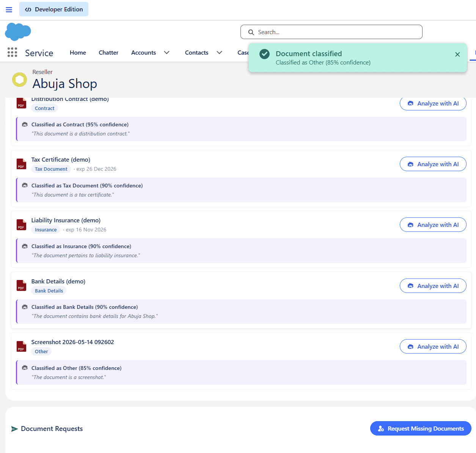This screenshot has height=453, width=476.
Task: Click 'Classified as Tax Document (90% confidence)'
Action: (87, 186)
